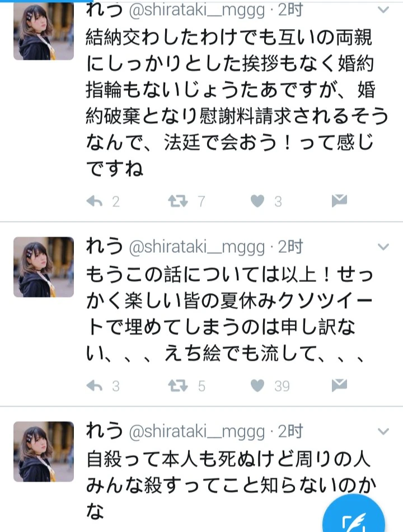
Task: Open the first tweet's chevron options menu
Action: pos(383,10)
